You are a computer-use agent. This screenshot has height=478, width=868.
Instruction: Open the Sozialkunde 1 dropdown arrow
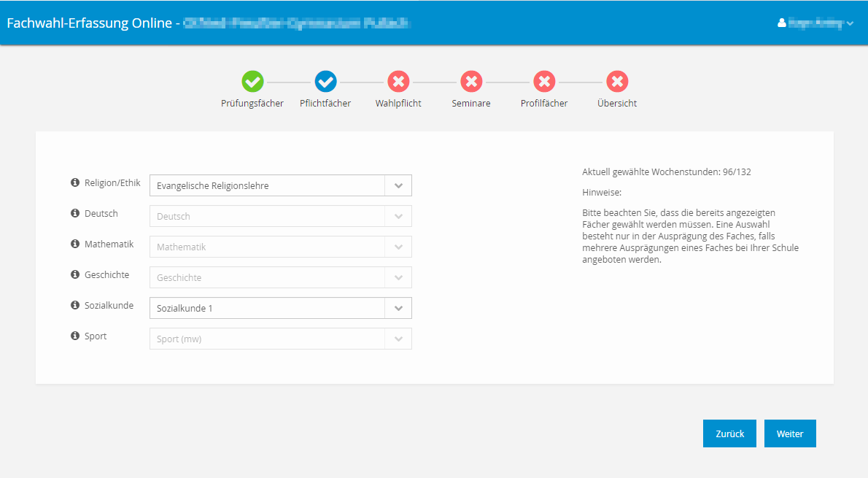(x=398, y=308)
